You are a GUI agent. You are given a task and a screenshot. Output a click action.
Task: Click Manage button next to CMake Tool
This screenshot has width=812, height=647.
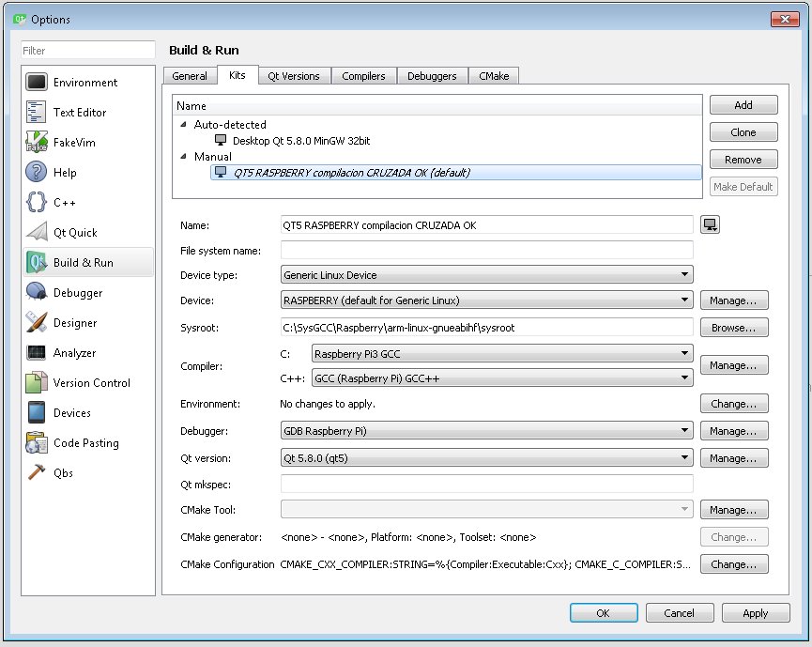coord(734,510)
